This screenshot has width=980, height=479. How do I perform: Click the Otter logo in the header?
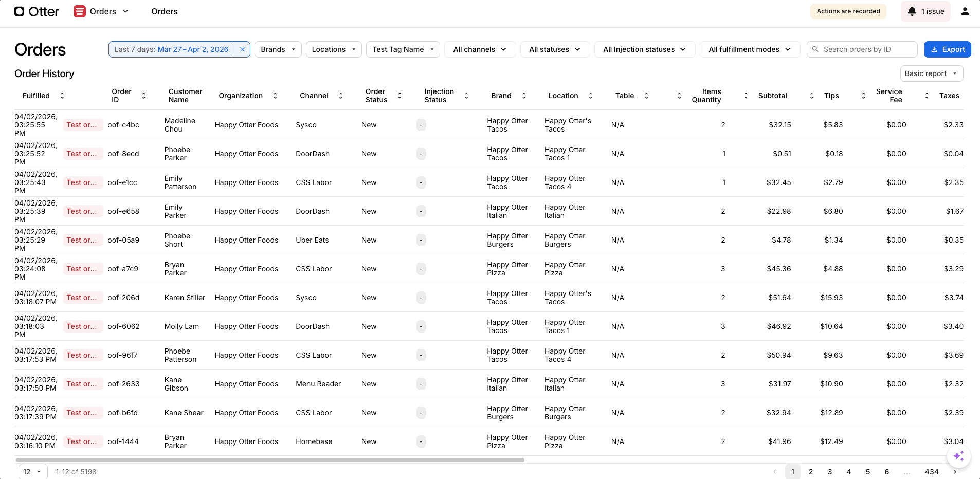[36, 11]
